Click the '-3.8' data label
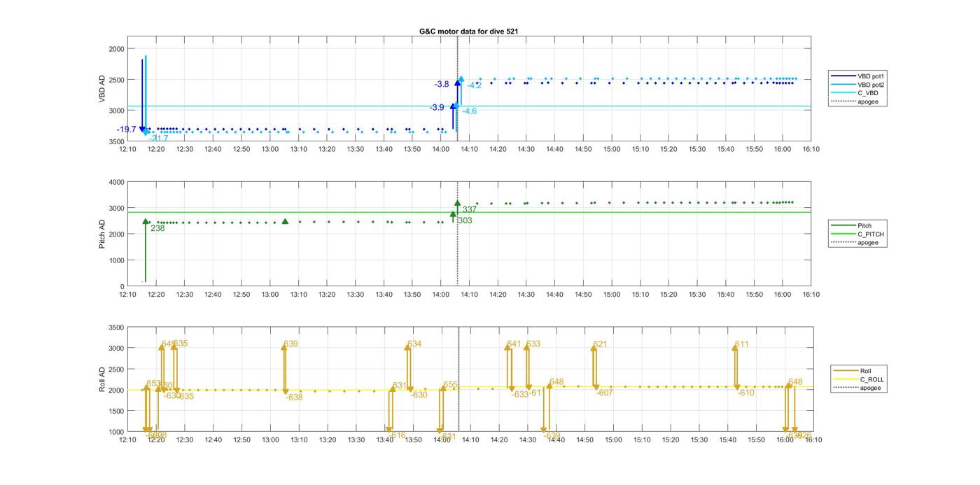Viewport: 980px width, 485px height. [442, 84]
